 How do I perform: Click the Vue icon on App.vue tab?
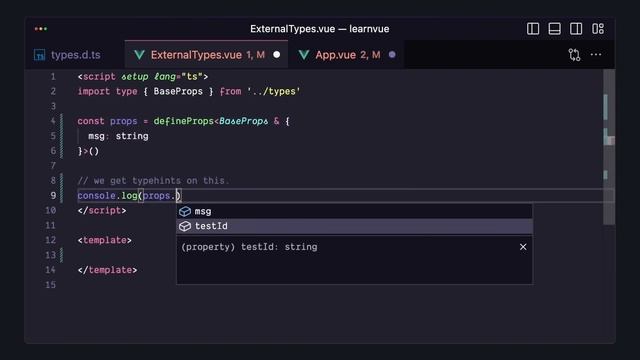(304, 55)
